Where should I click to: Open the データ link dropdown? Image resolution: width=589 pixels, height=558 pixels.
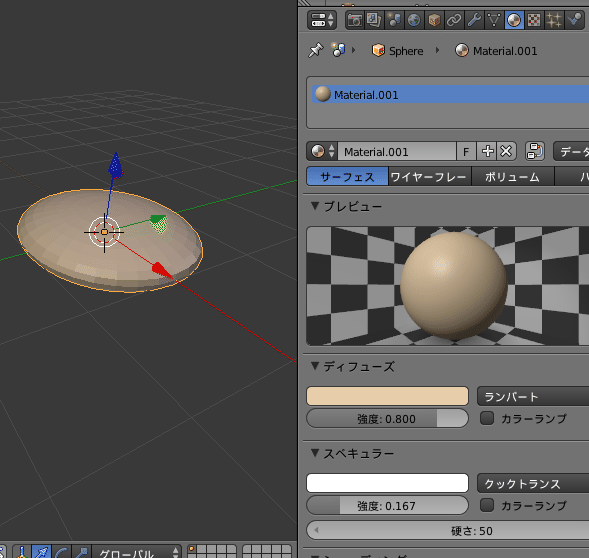click(571, 151)
